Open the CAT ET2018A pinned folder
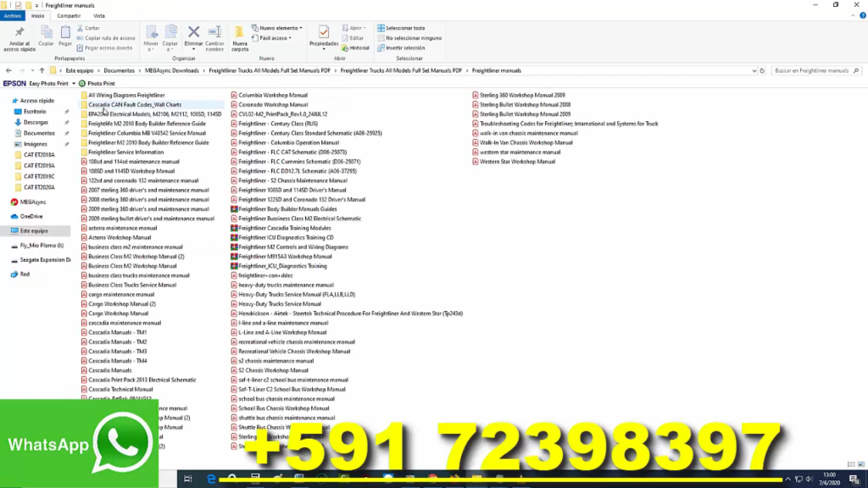868x488 pixels. [x=39, y=155]
